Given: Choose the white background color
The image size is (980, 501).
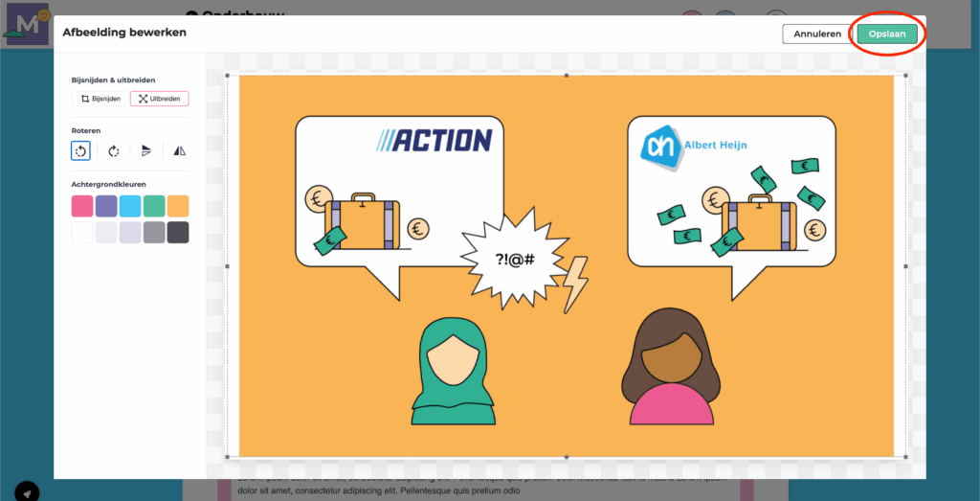Looking at the screenshot, I should pyautogui.click(x=82, y=232).
